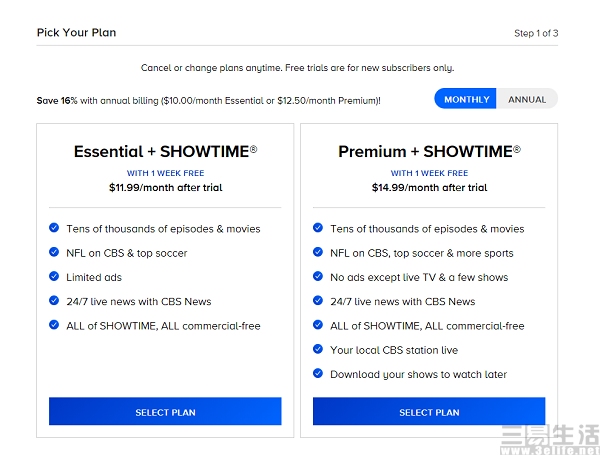
Task: Click SELECT PLAN under Essential + SHOWTIME
Action: point(165,412)
